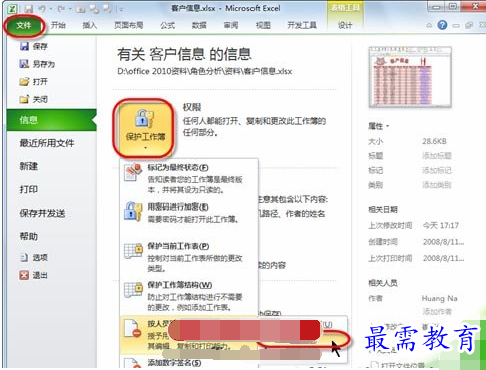Click the file path D:\office 2010资料 text
486x370 pixels.
pos(204,71)
